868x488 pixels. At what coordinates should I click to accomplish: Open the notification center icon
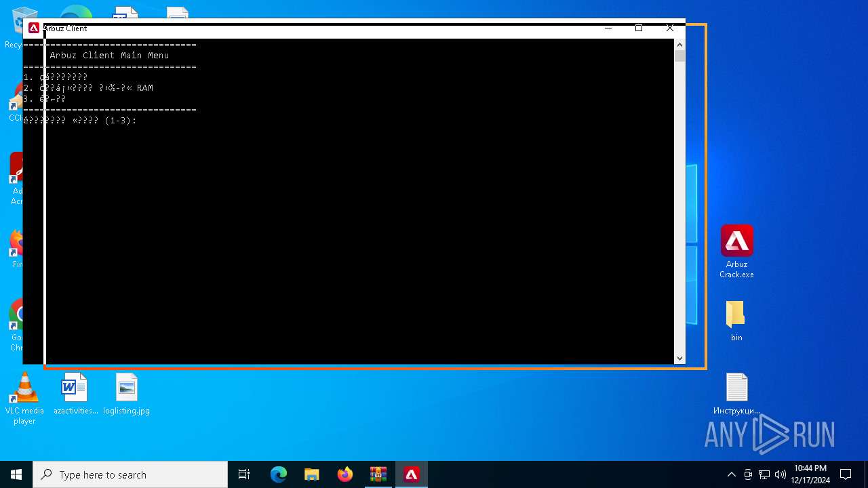[x=846, y=474]
